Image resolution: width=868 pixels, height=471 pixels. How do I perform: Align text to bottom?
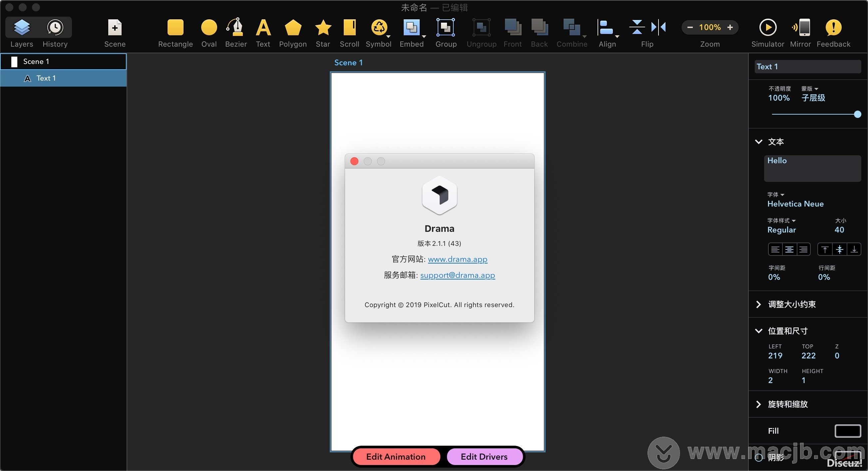(854, 249)
